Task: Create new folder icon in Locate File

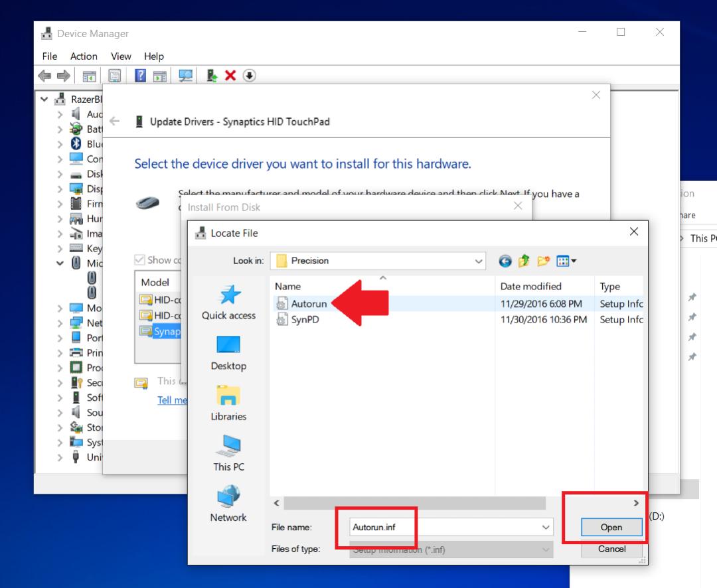Action: click(x=543, y=261)
